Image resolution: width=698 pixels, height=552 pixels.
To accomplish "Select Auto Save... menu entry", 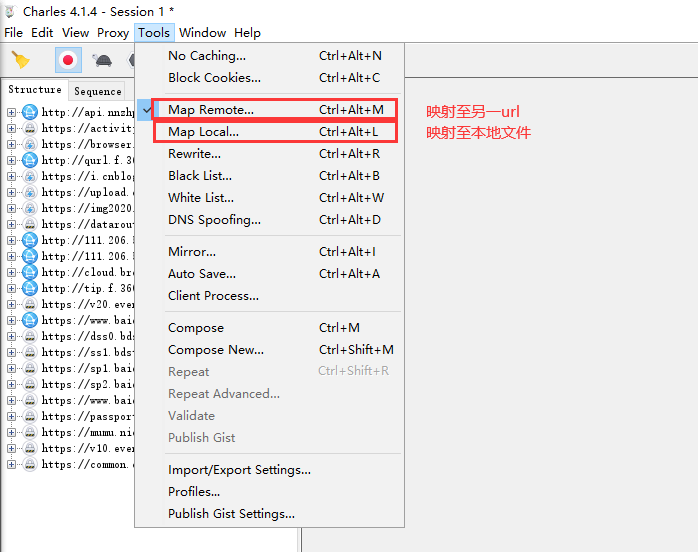I will point(269,274).
